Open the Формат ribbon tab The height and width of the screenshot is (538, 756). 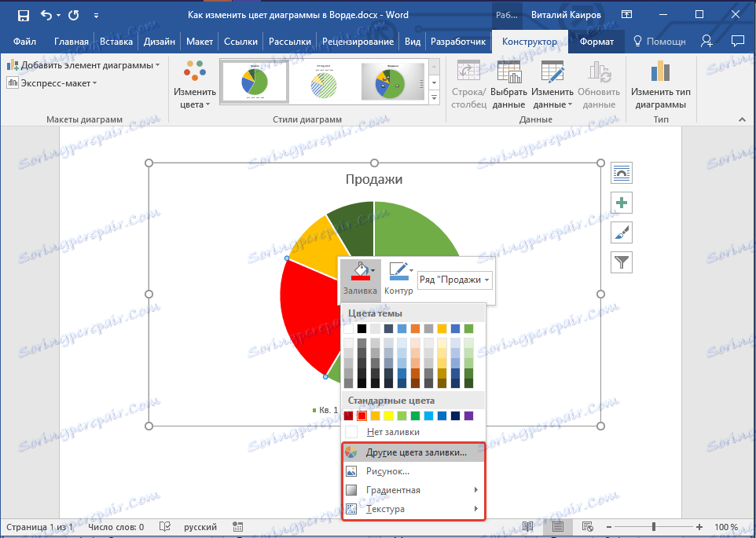coord(597,42)
